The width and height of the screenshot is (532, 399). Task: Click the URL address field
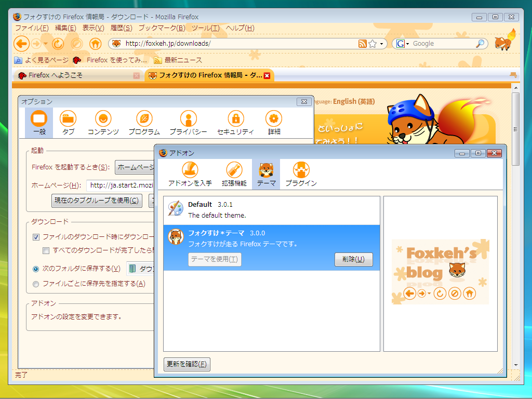coord(240,44)
